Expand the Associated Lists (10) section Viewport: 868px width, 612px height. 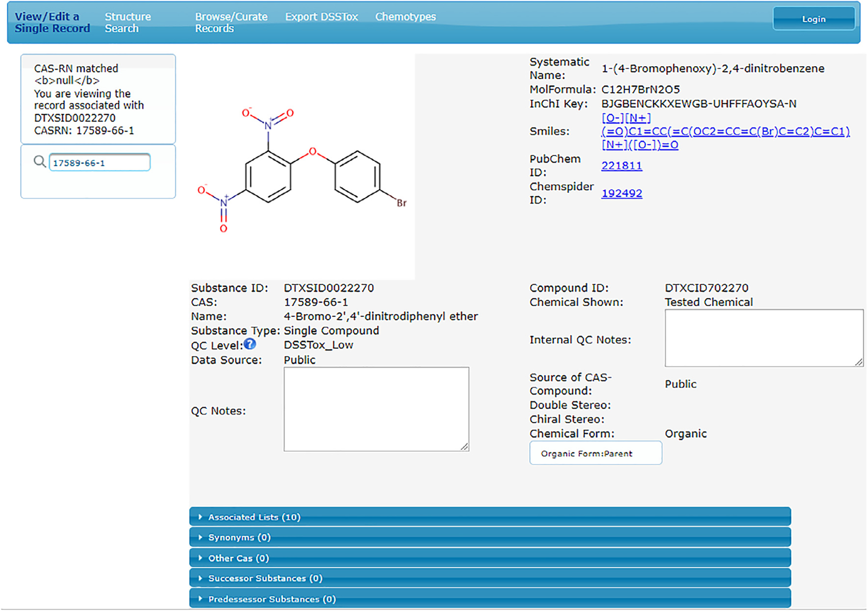tap(490, 517)
